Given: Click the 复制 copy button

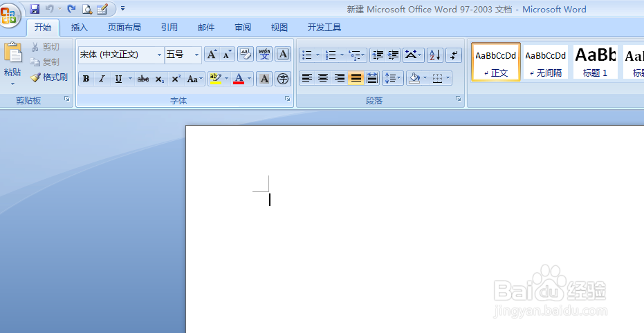Looking at the screenshot, I should [45, 62].
